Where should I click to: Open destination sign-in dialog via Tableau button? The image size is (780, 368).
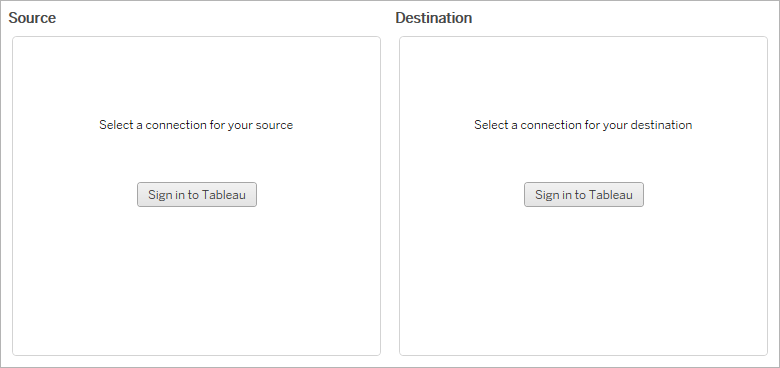coord(584,194)
